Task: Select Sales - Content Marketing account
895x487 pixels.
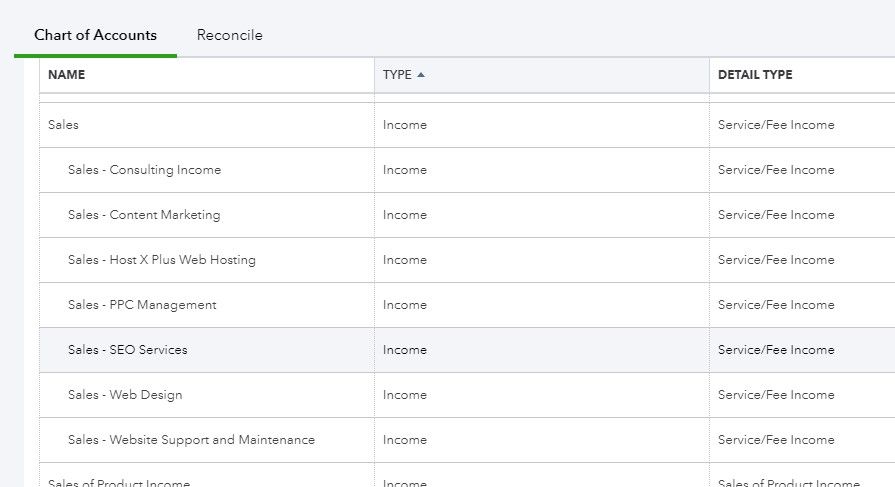Action: [x=144, y=215]
